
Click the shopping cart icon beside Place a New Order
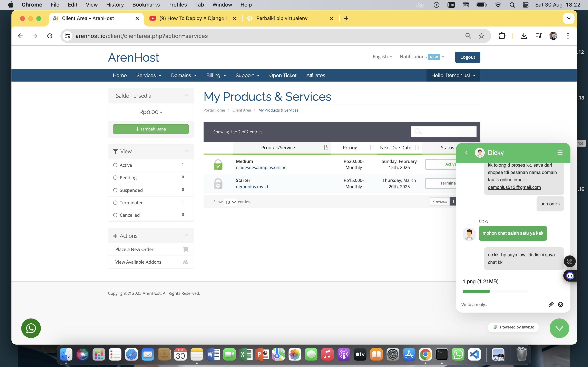pos(185,249)
